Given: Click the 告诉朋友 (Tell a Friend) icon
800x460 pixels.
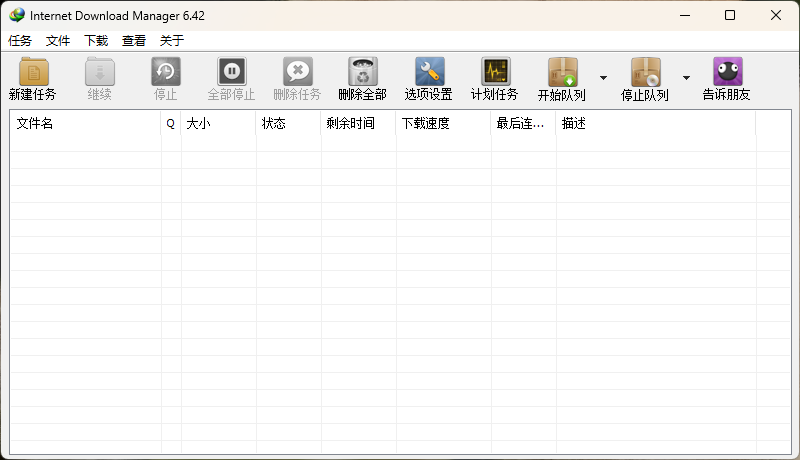Looking at the screenshot, I should pyautogui.click(x=727, y=72).
